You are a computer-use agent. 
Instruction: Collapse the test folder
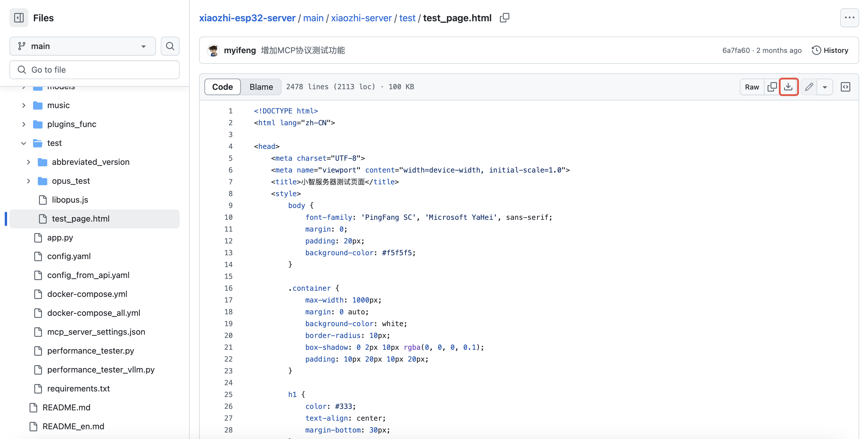(24, 143)
